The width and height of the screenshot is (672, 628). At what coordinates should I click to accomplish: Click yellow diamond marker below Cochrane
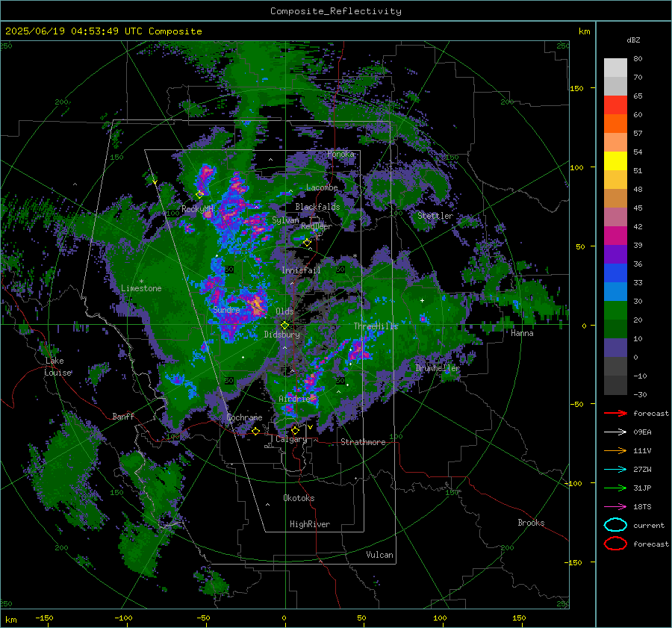(256, 432)
